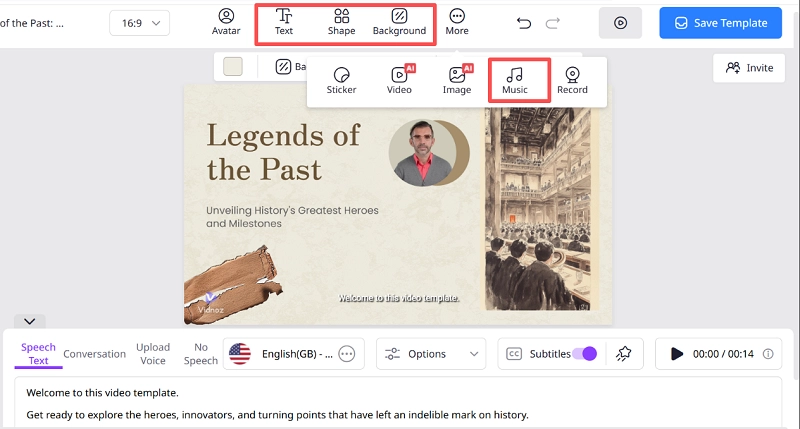The width and height of the screenshot is (800, 429).
Task: Choose Music from the More menu
Action: [x=514, y=81]
